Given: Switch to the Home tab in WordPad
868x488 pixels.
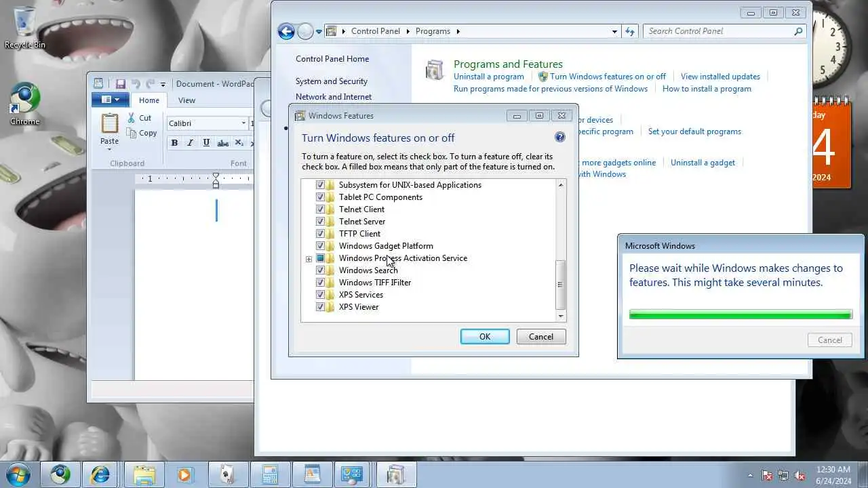Looking at the screenshot, I should coord(149,100).
